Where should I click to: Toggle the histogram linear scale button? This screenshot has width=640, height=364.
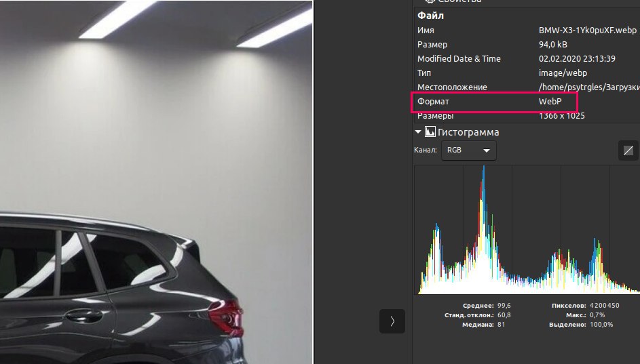pyautogui.click(x=628, y=150)
